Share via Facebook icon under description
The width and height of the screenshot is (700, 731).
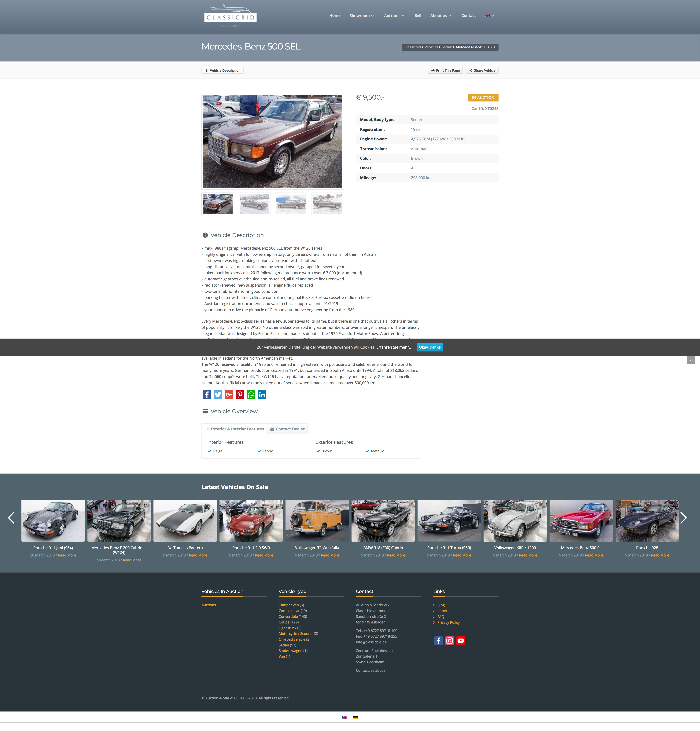click(207, 395)
